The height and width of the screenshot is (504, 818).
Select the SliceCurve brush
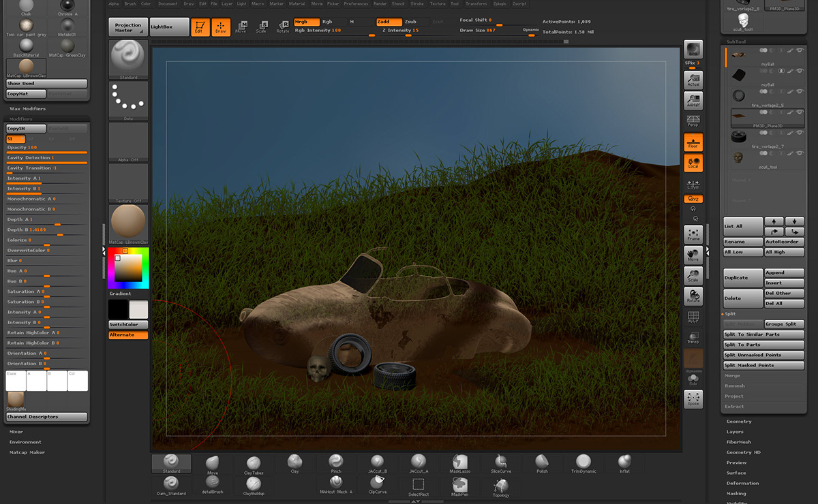pyautogui.click(x=501, y=462)
